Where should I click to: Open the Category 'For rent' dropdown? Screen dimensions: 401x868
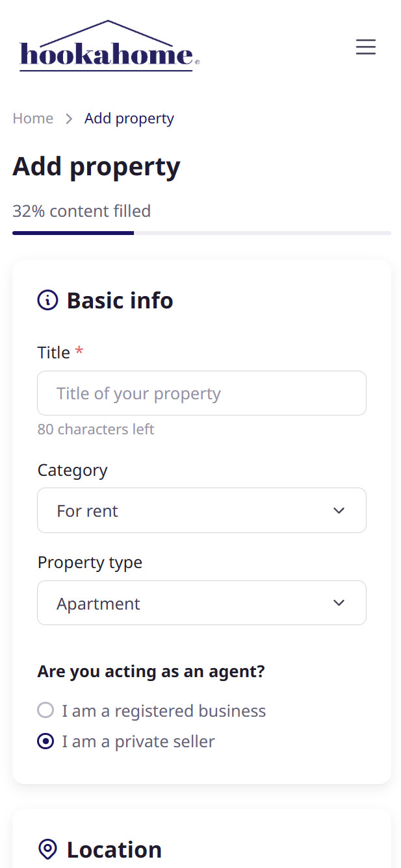click(x=201, y=510)
